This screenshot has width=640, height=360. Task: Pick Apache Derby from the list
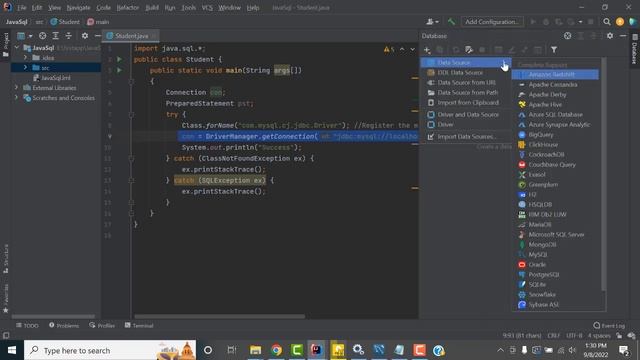pyautogui.click(x=555, y=94)
